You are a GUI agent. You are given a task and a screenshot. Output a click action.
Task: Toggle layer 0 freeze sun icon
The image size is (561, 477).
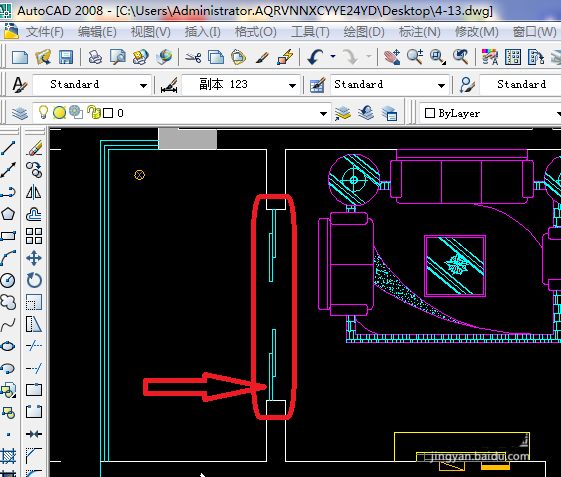click(59, 113)
